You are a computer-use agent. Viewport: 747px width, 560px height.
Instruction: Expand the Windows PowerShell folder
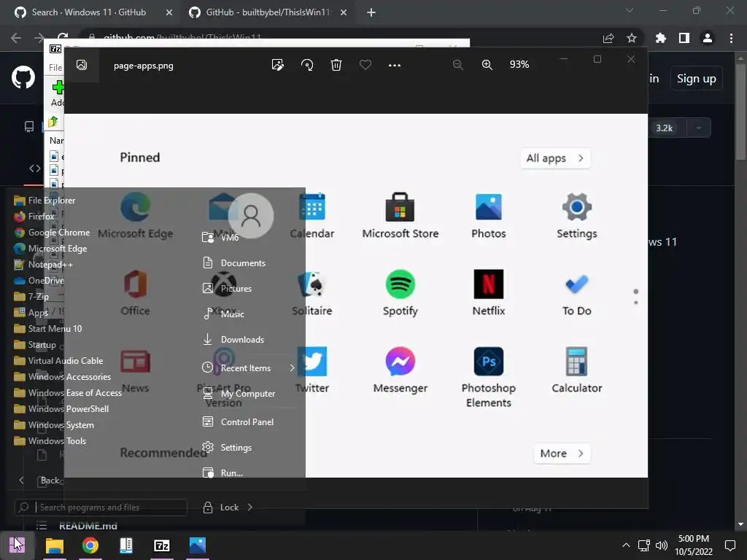click(x=61, y=409)
